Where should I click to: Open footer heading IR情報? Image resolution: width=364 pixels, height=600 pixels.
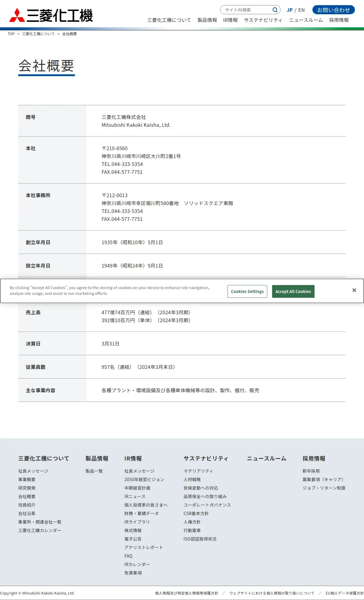click(x=133, y=458)
